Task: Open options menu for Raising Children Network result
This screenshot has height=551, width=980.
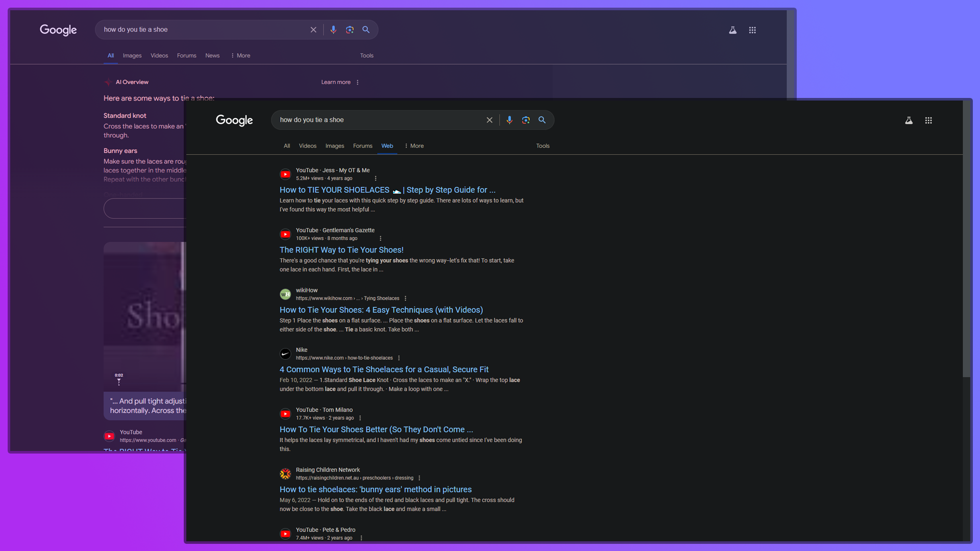Action: (x=420, y=478)
